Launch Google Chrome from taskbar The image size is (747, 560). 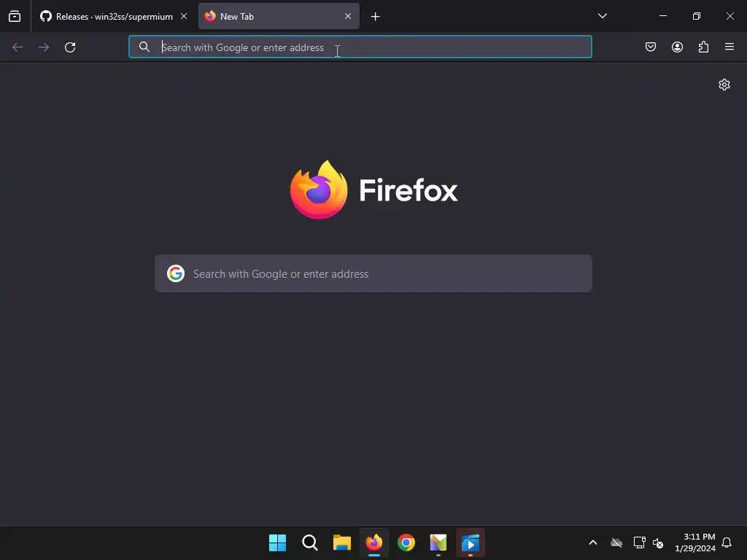(x=406, y=542)
